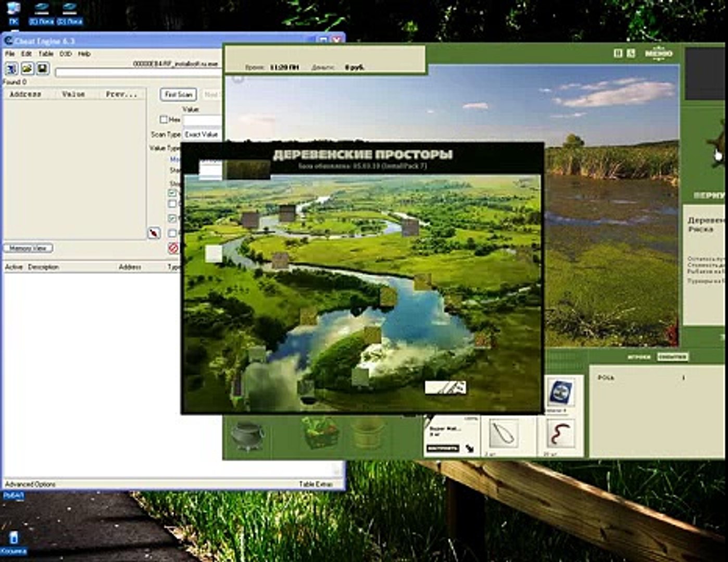Click the Found 0 text
728x562 pixels.
[15, 82]
